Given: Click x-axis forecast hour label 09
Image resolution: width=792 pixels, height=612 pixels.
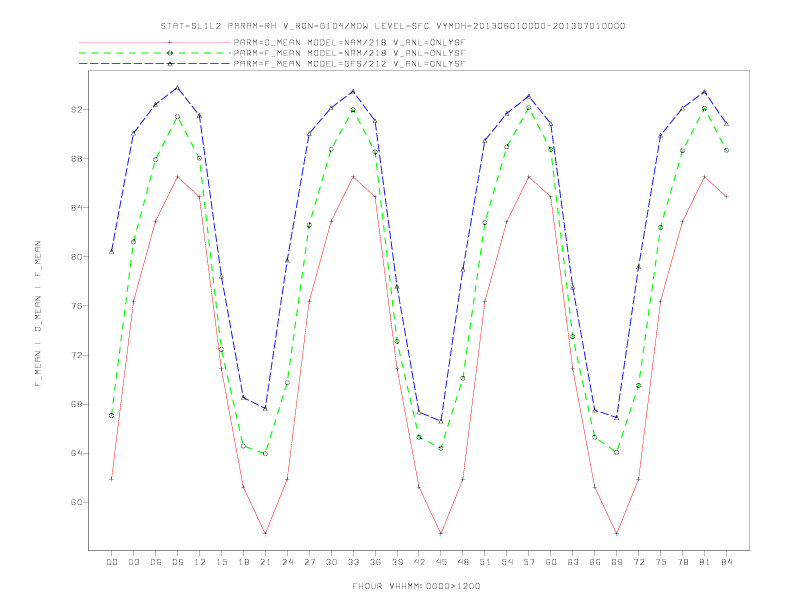Looking at the screenshot, I should [x=177, y=562].
